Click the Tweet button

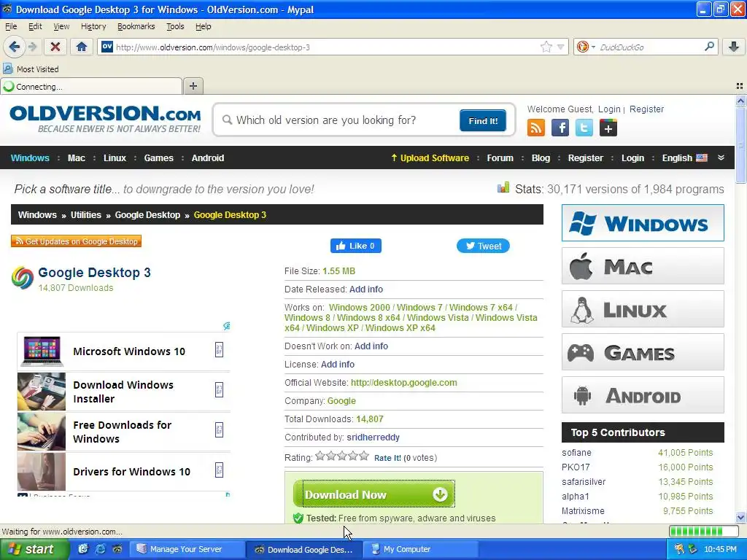[x=483, y=246]
